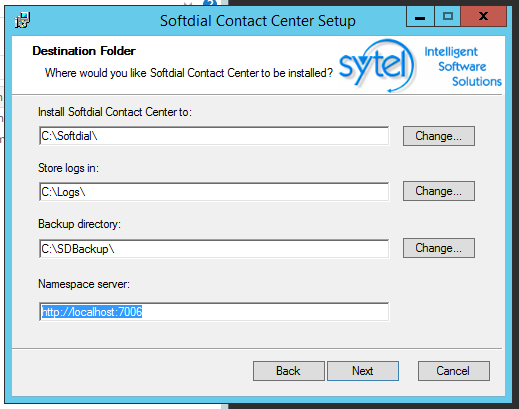Click the Softdial Contact Center Setup title bar
Screen dimensions: 519x409
pyautogui.click(x=257, y=21)
